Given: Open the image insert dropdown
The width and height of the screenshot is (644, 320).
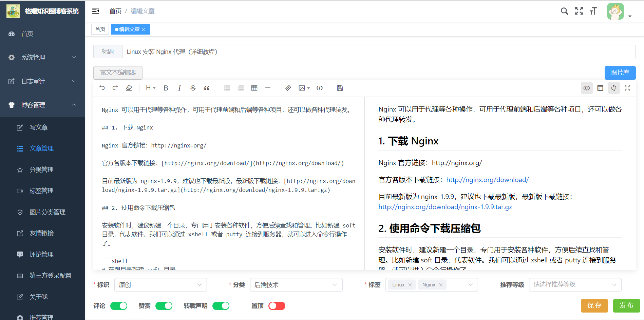Looking at the screenshot, I should (x=304, y=88).
